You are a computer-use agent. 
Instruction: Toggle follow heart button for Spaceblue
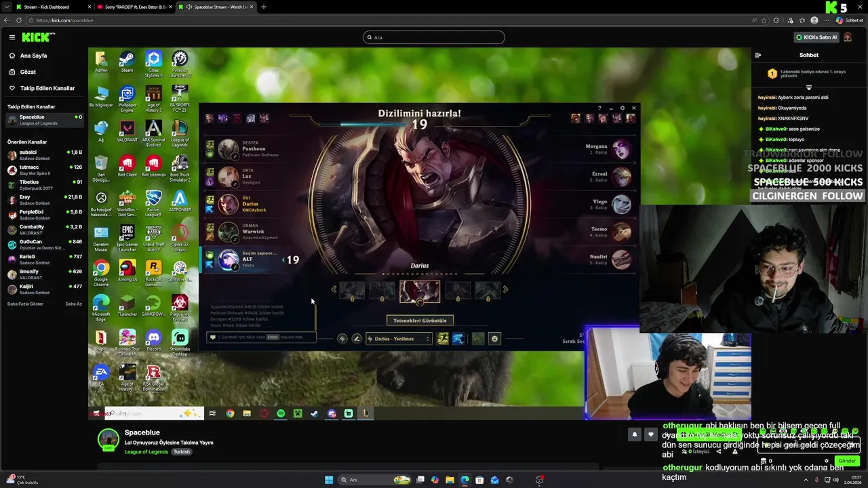pyautogui.click(x=651, y=434)
